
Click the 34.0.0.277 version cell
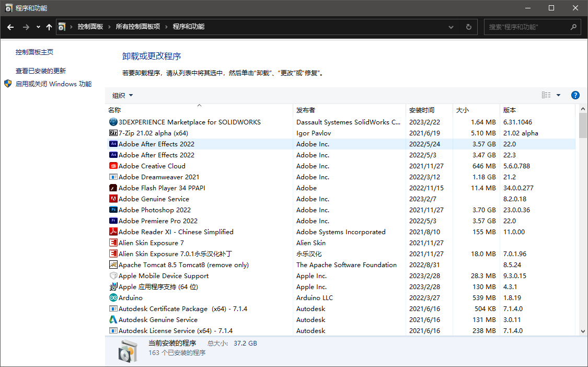click(x=518, y=188)
